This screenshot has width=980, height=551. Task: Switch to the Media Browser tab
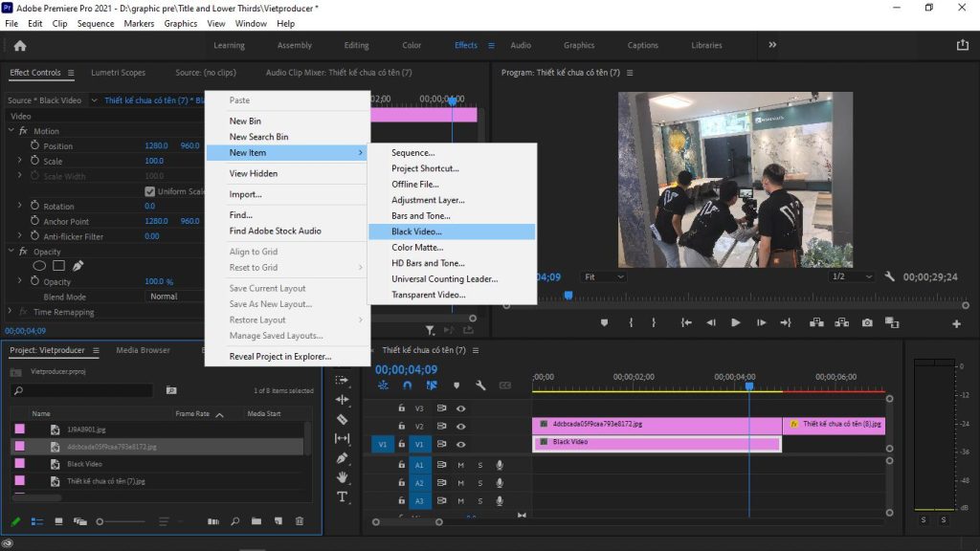point(143,350)
